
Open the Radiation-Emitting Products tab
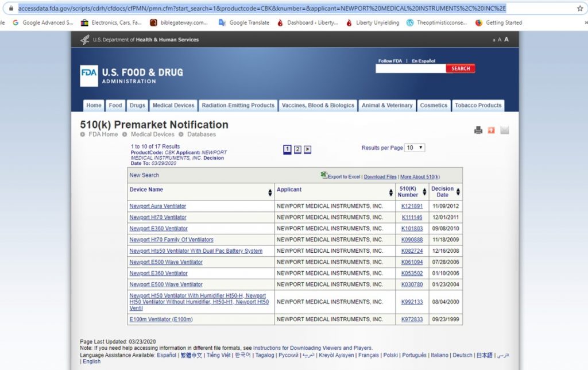coord(238,106)
